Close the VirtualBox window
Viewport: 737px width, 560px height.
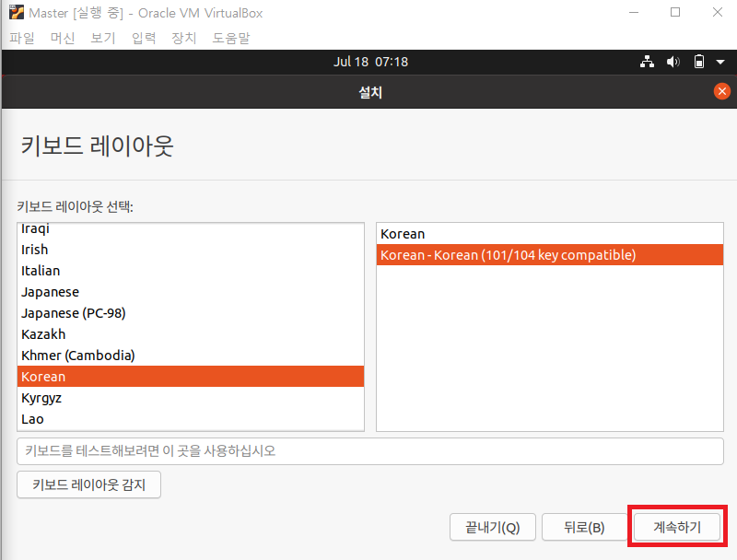point(718,12)
